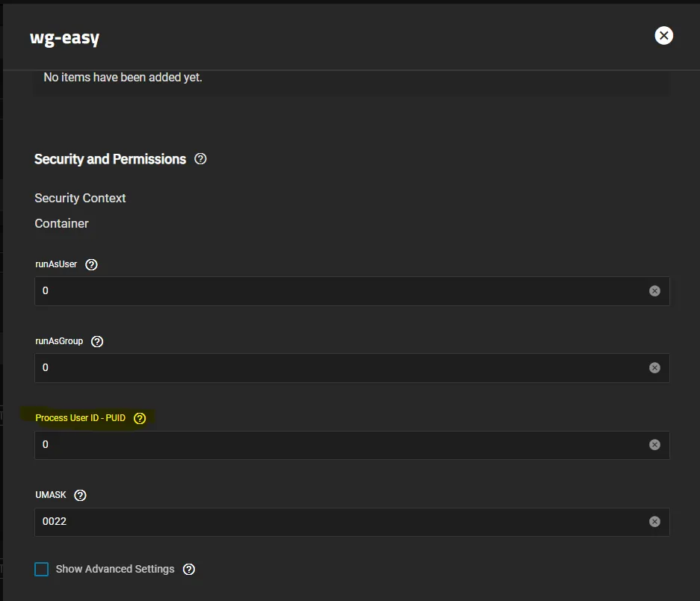Click the runAsUser help question mark
Viewport: 700px width, 601px height.
click(x=91, y=264)
